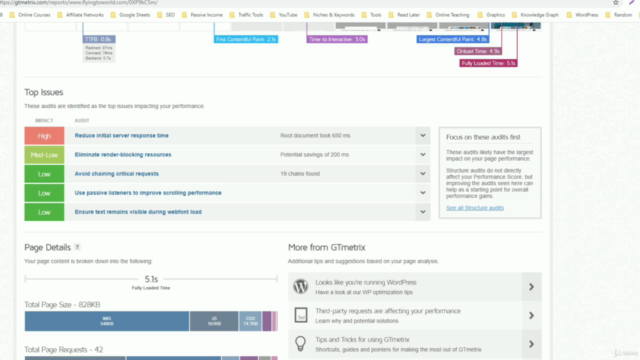Click the Onload Time 4.9s marker

pyautogui.click(x=478, y=51)
